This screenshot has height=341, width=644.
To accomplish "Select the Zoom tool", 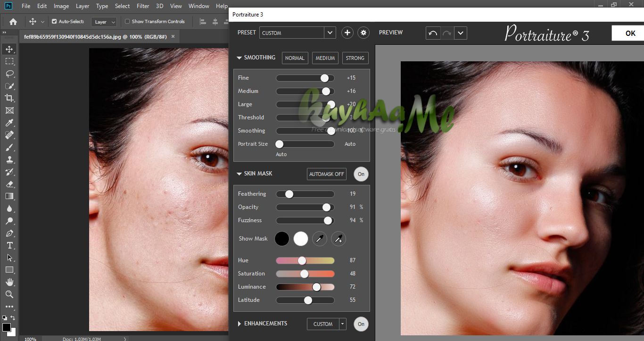I will (x=9, y=294).
